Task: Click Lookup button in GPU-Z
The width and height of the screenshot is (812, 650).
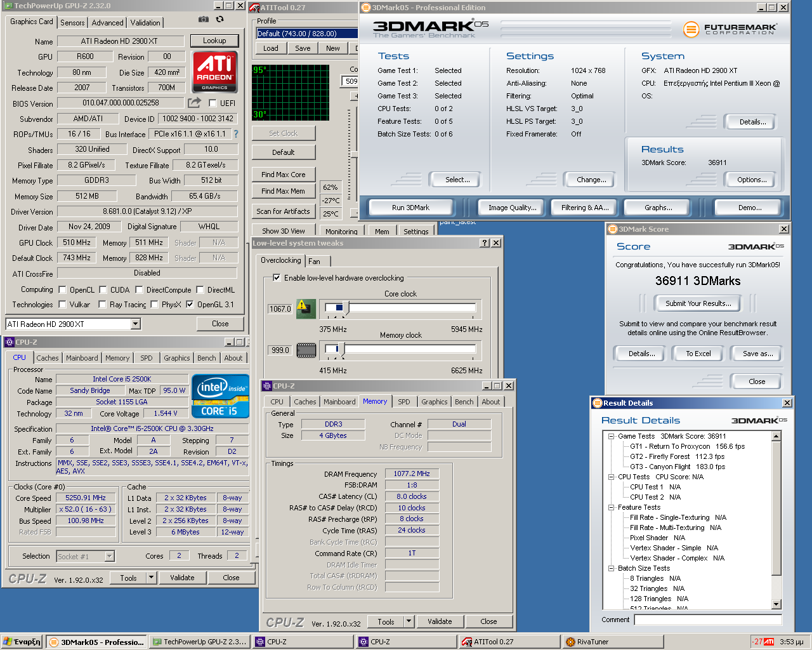Action: click(x=214, y=41)
